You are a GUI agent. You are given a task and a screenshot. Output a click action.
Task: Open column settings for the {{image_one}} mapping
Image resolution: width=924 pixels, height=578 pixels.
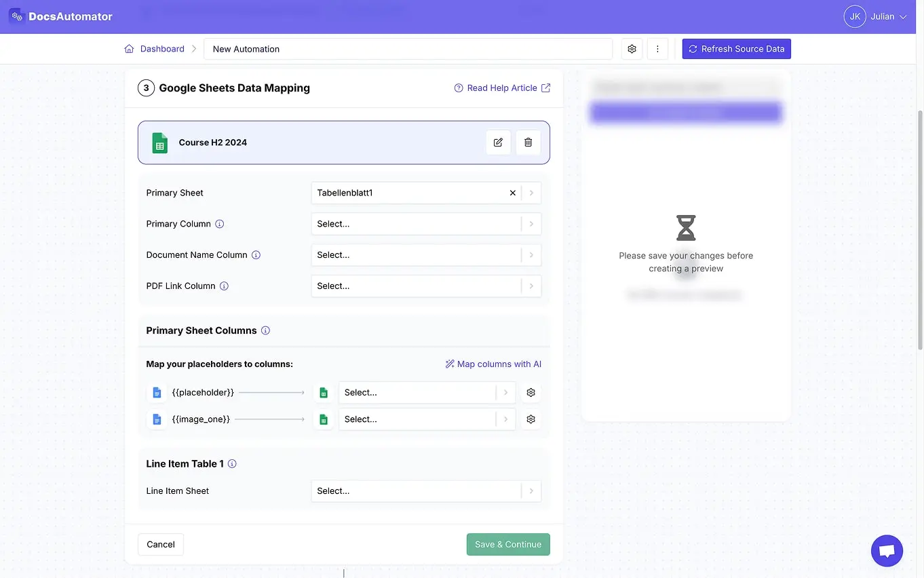531,419
